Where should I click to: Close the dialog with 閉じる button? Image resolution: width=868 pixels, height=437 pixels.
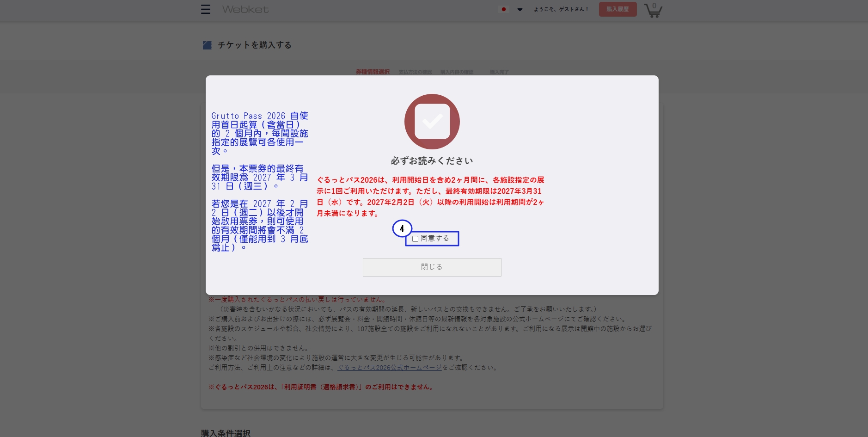tap(432, 267)
